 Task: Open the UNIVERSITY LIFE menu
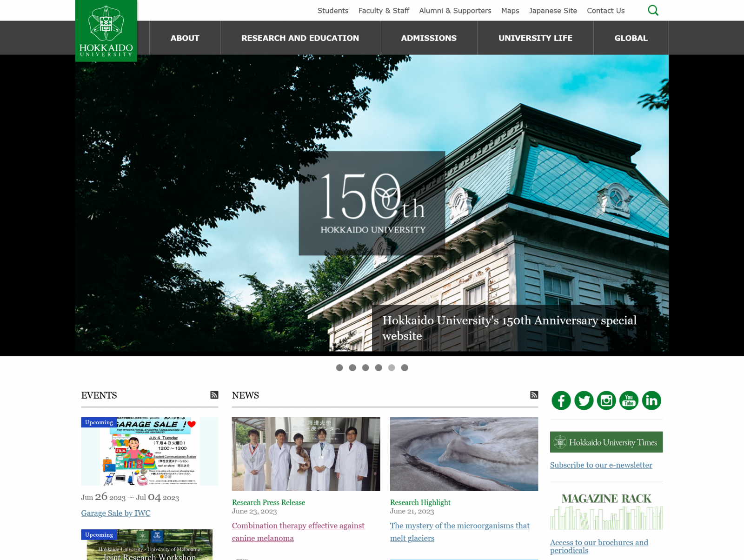[x=535, y=38]
